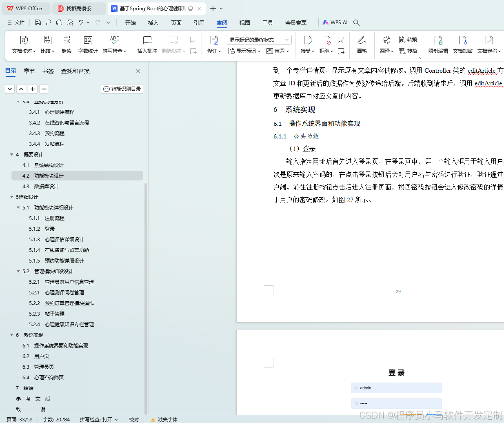The width and height of the screenshot is (504, 423).
Task: Open 限制编辑 restrict editing
Action: pos(438,45)
